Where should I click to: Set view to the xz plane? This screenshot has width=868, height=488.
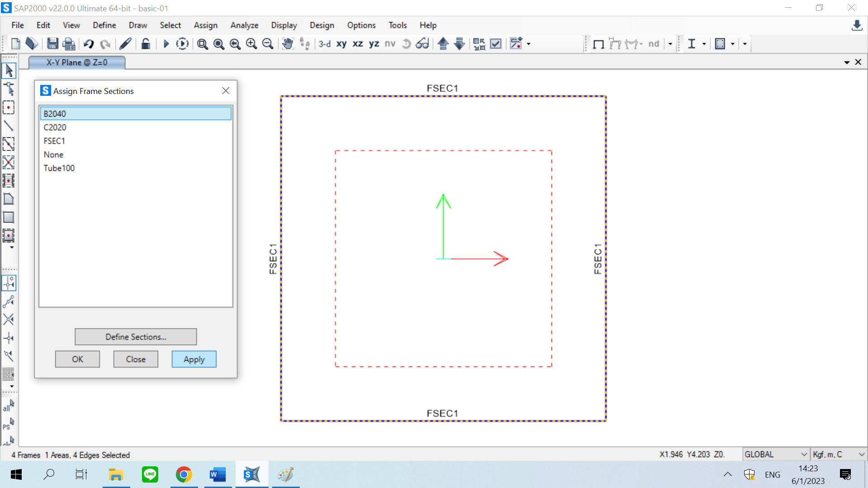358,44
